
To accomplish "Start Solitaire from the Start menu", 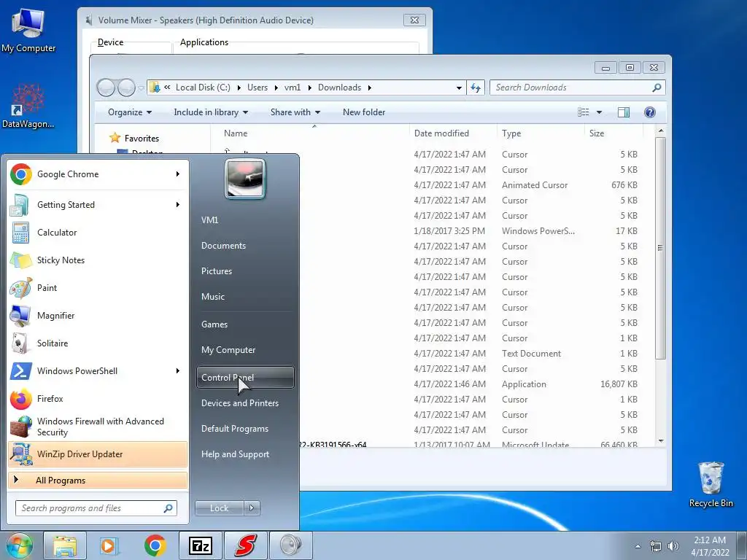I will 98,343.
